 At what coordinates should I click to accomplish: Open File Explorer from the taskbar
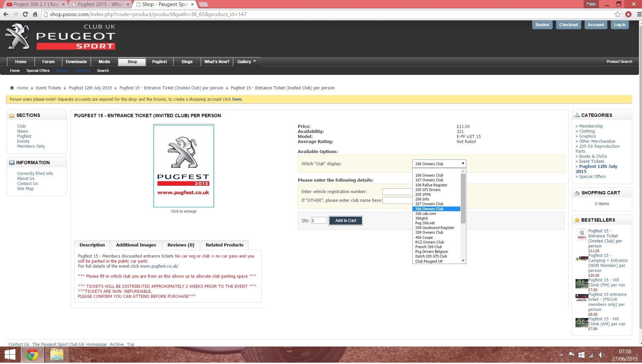57,355
